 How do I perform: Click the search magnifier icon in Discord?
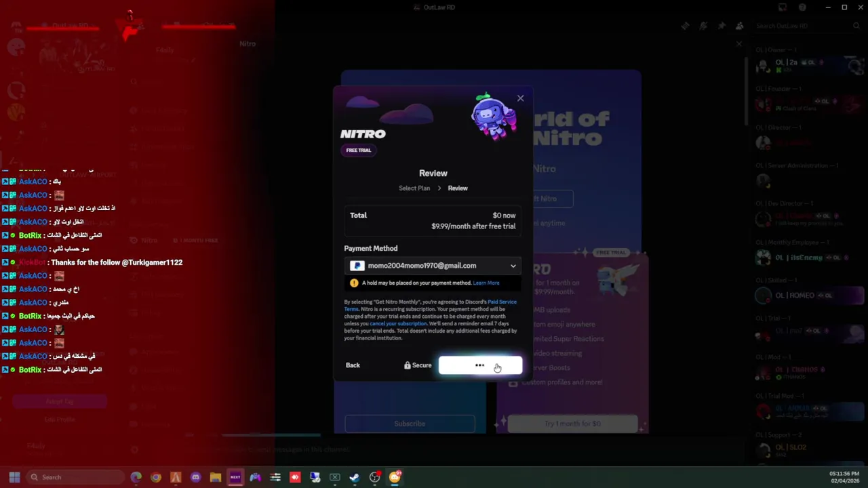point(856,26)
